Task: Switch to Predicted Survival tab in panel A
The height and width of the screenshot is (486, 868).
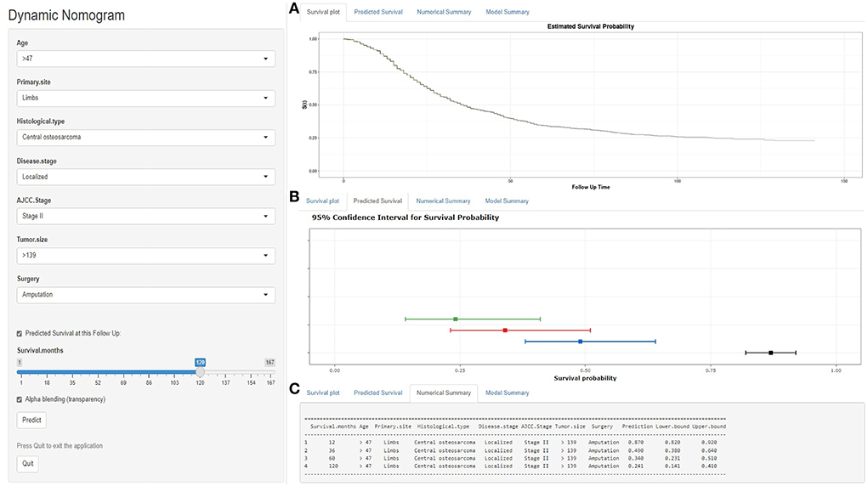Action: pyautogui.click(x=378, y=12)
